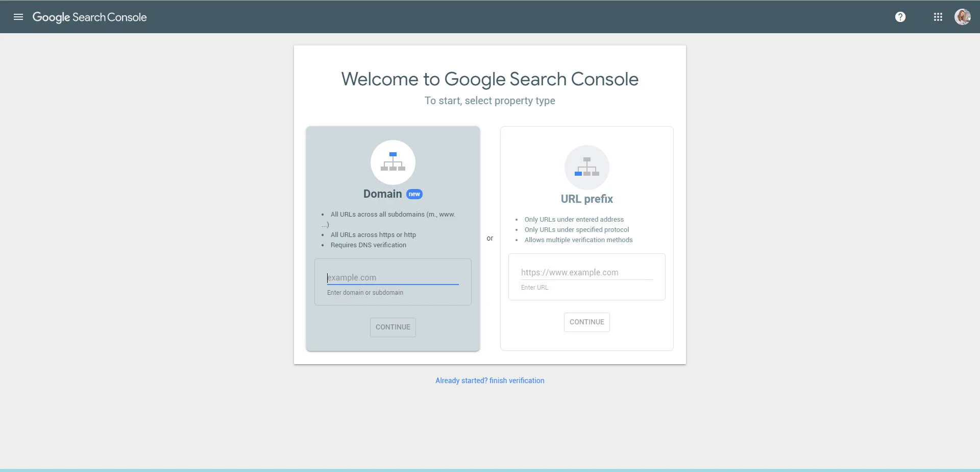Click the Google Search Console logo
This screenshot has width=980, height=472.
pyautogui.click(x=89, y=17)
